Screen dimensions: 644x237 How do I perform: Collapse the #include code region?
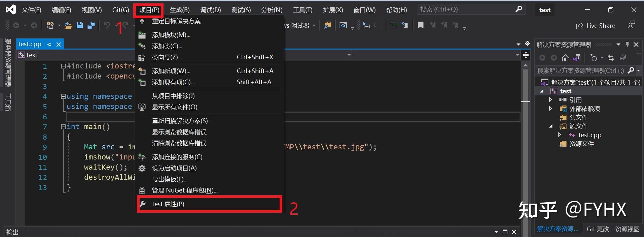pos(63,66)
